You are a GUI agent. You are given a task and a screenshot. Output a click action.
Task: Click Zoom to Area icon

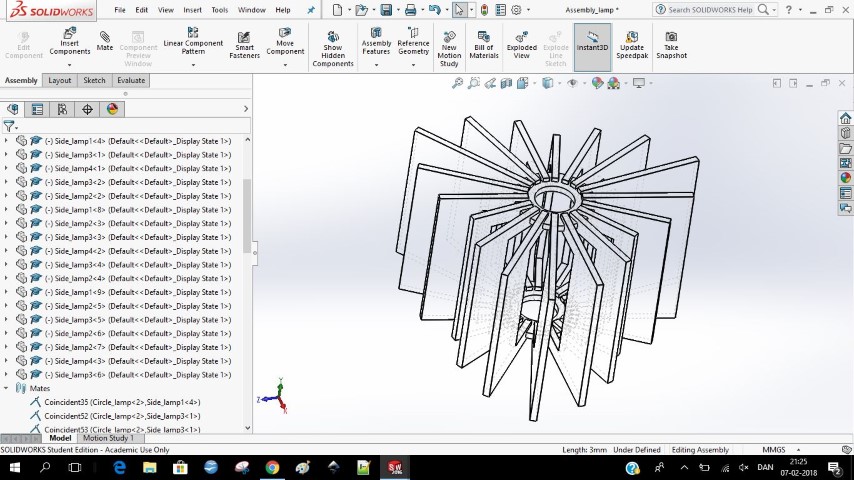tap(473, 83)
